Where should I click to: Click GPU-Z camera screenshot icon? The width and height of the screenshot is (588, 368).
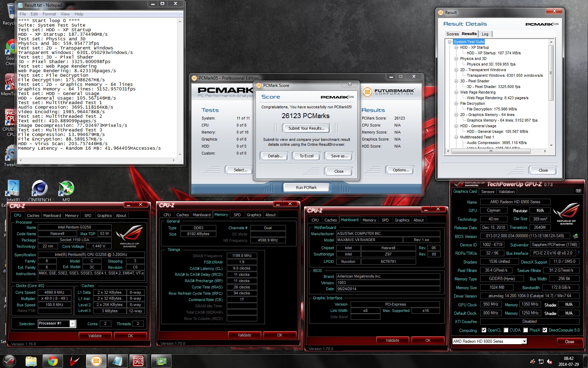pos(579,191)
